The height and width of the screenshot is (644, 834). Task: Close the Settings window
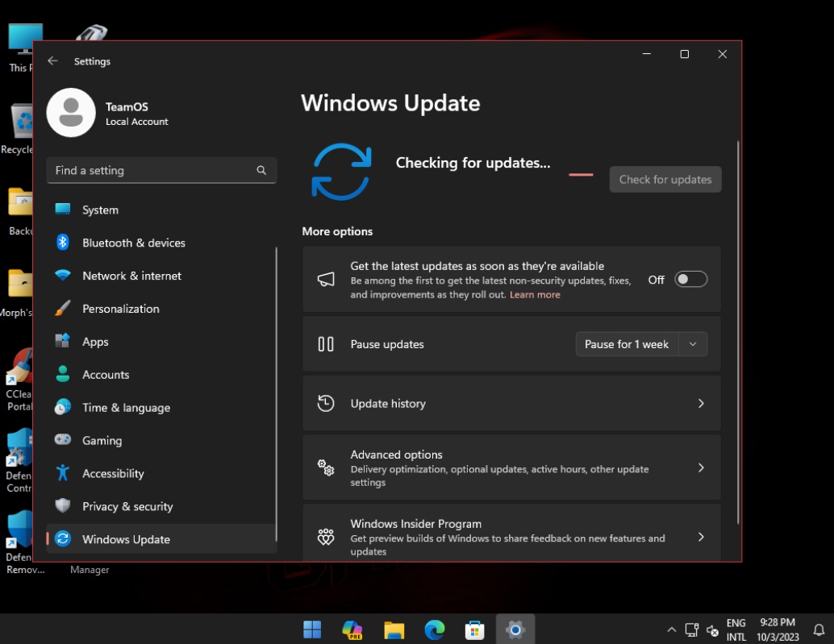[723, 54]
